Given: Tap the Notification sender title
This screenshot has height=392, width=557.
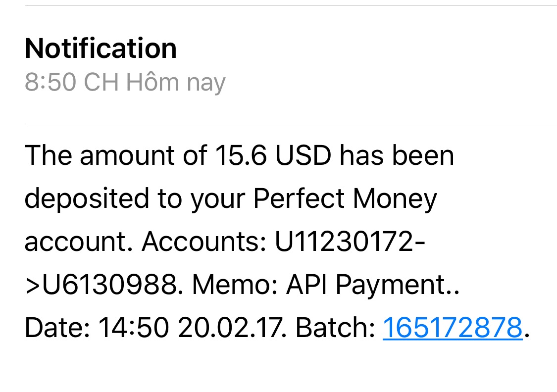Looking at the screenshot, I should (x=101, y=49).
